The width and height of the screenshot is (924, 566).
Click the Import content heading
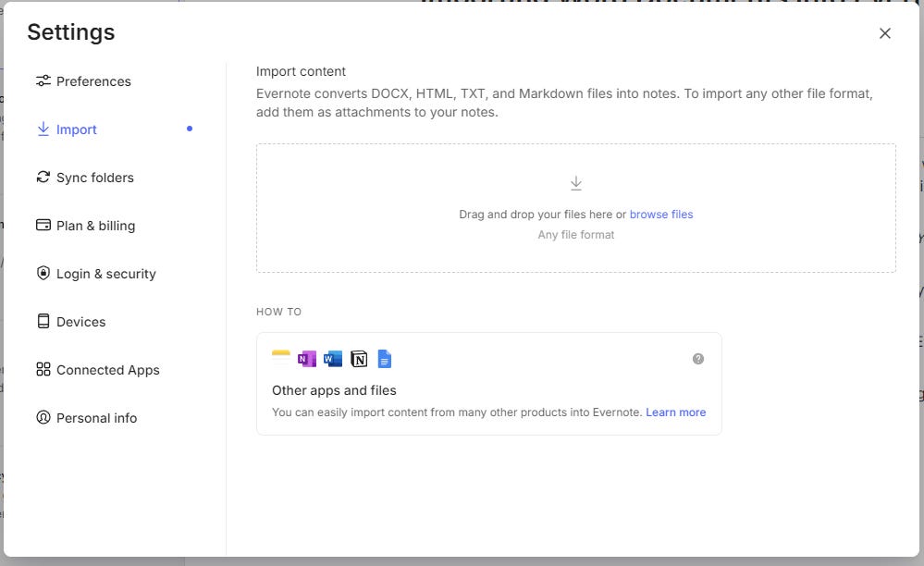pos(301,71)
